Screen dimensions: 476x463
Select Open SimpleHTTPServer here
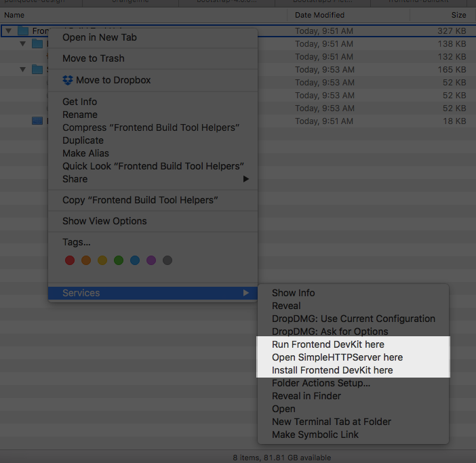tap(353, 357)
